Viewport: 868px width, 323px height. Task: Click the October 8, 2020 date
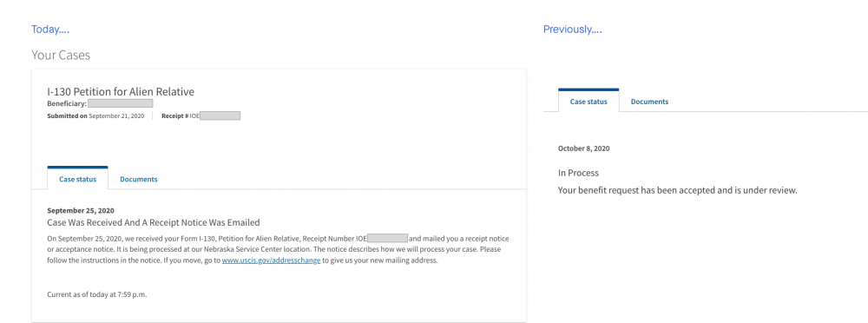coord(584,148)
